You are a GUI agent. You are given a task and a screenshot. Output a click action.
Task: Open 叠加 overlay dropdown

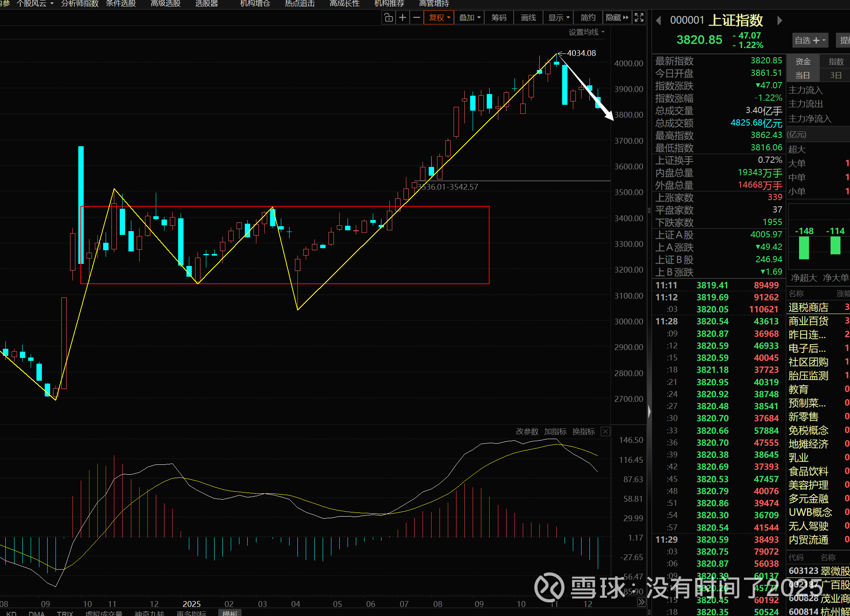469,18
